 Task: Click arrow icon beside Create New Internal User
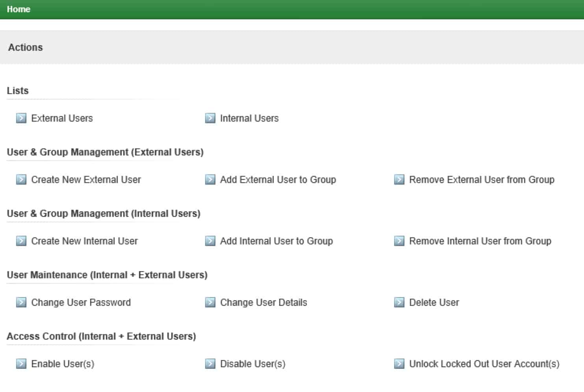point(21,241)
